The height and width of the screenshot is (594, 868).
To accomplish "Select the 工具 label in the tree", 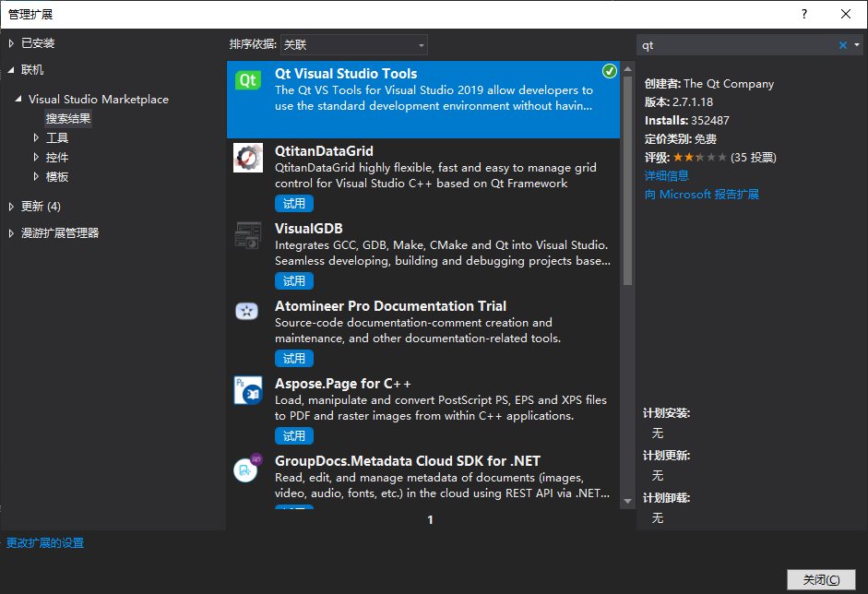I will (x=57, y=137).
